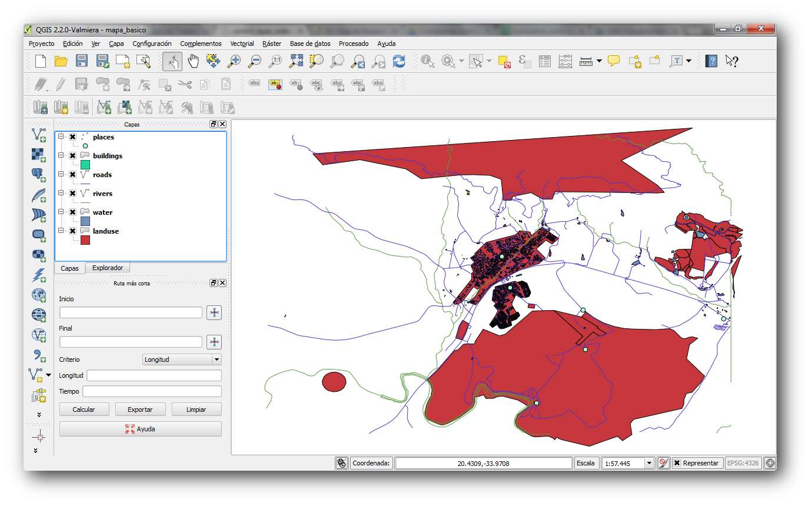The height and width of the screenshot is (506, 812).
Task: Click the What's This cursor help icon
Action: [x=731, y=61]
